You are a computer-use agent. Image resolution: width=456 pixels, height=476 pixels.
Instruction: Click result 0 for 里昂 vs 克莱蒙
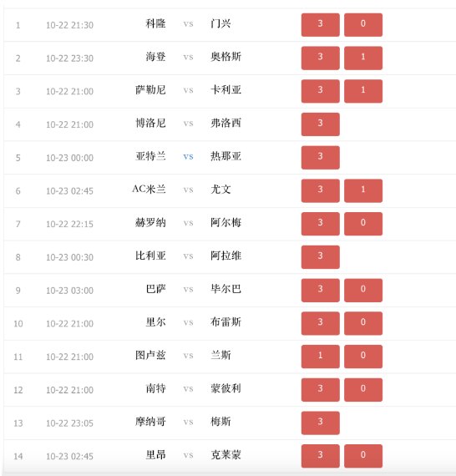pyautogui.click(x=363, y=456)
